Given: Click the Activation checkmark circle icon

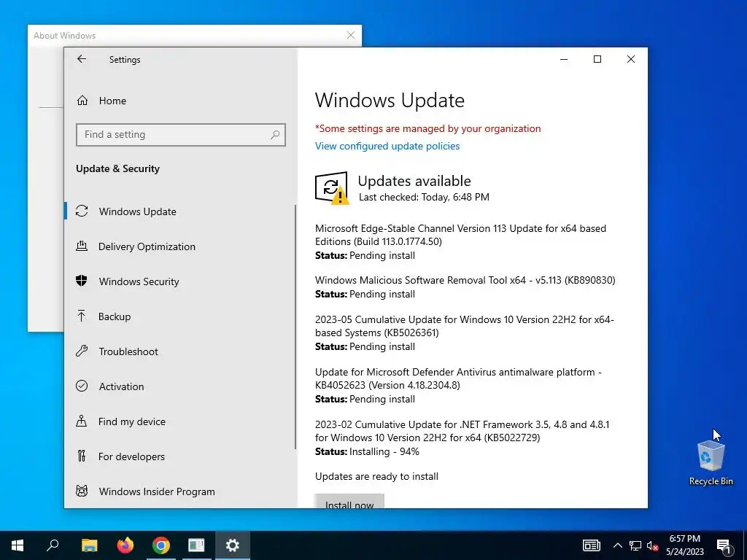Looking at the screenshot, I should click(82, 386).
